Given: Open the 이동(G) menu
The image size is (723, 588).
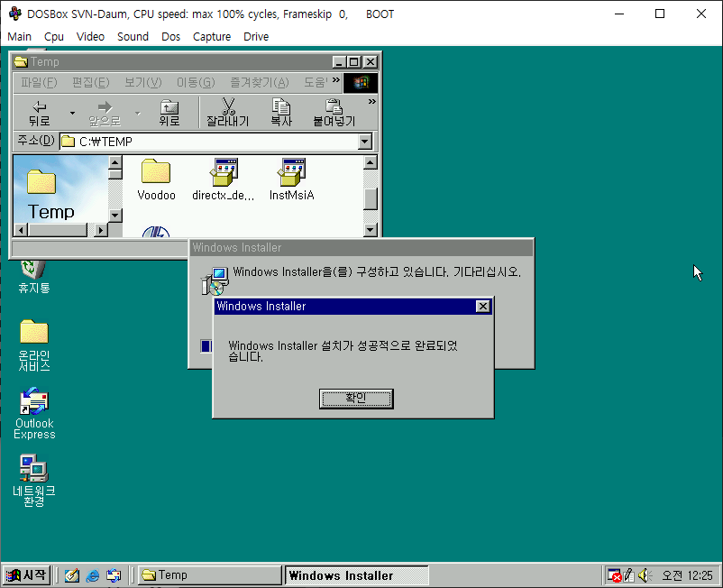Looking at the screenshot, I should click(196, 83).
